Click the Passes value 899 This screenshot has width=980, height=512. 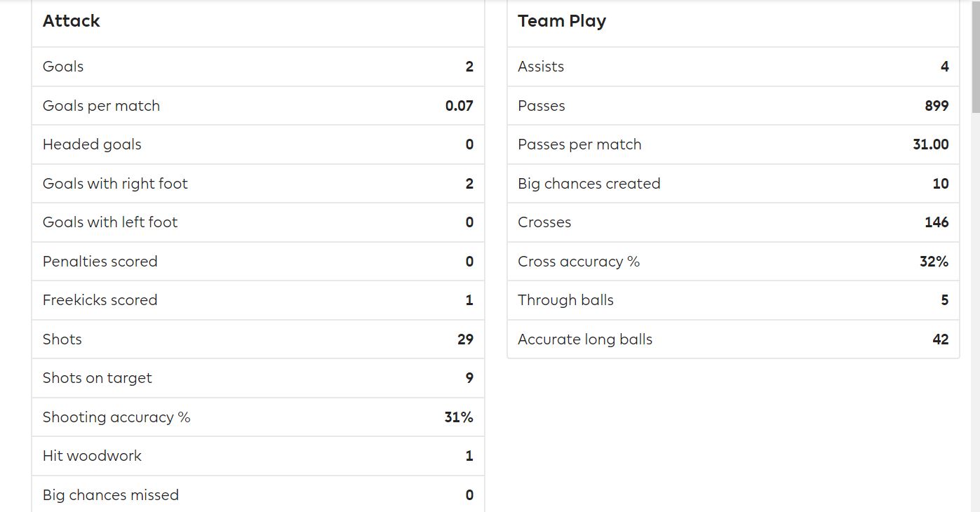coord(937,106)
